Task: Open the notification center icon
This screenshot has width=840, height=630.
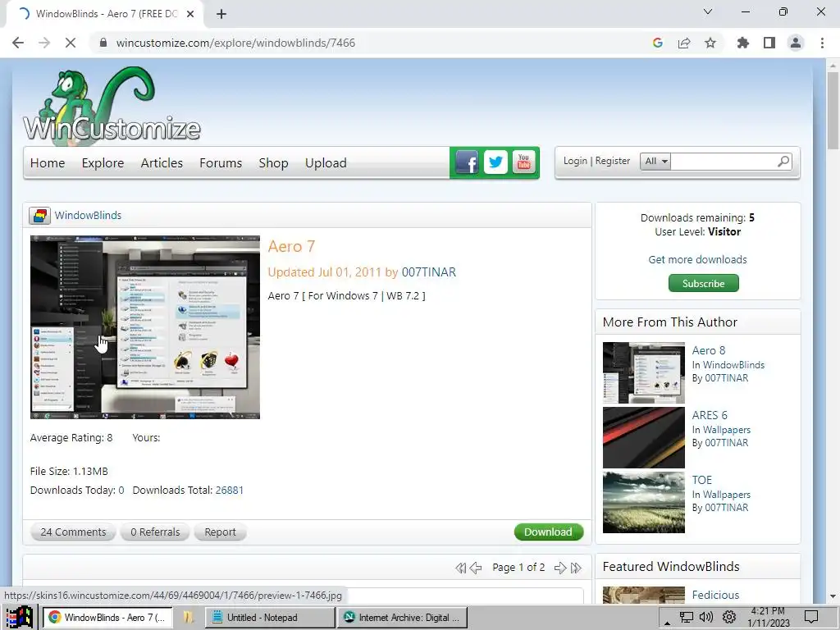Action: (811, 617)
